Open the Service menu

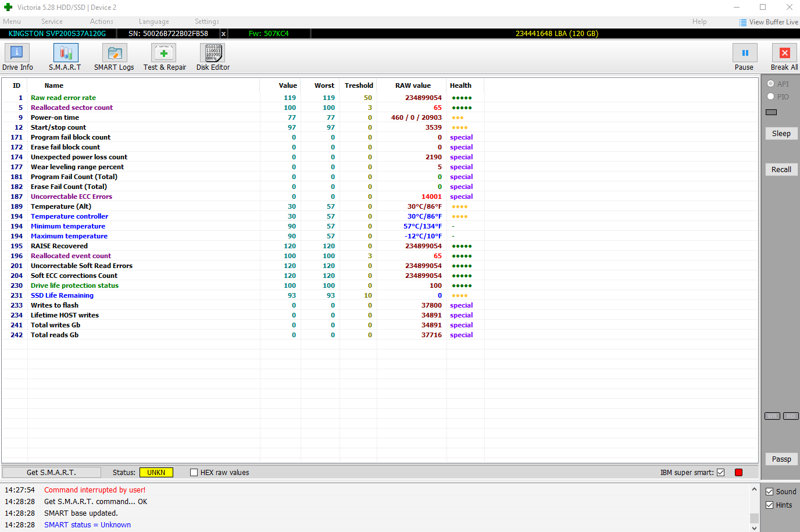pos(52,22)
